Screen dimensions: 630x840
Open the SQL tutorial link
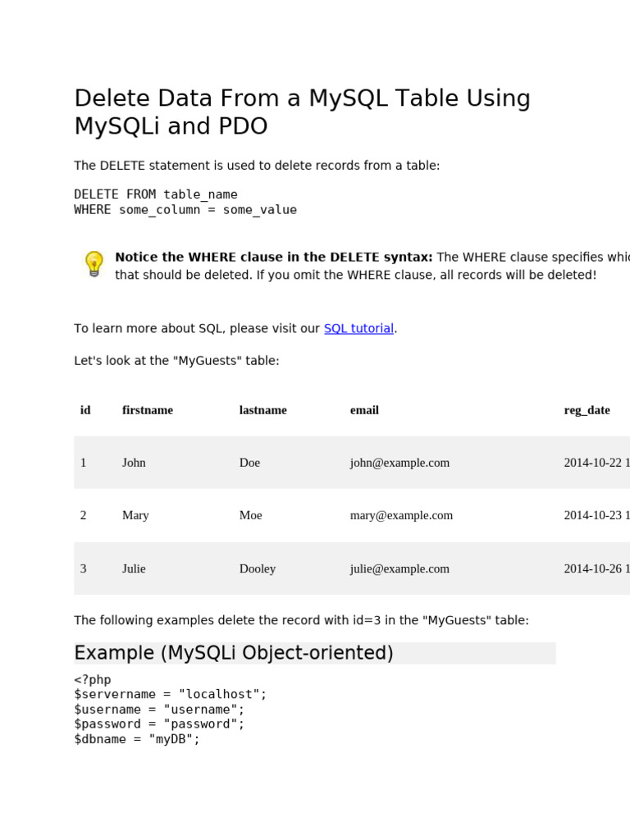pyautogui.click(x=358, y=328)
